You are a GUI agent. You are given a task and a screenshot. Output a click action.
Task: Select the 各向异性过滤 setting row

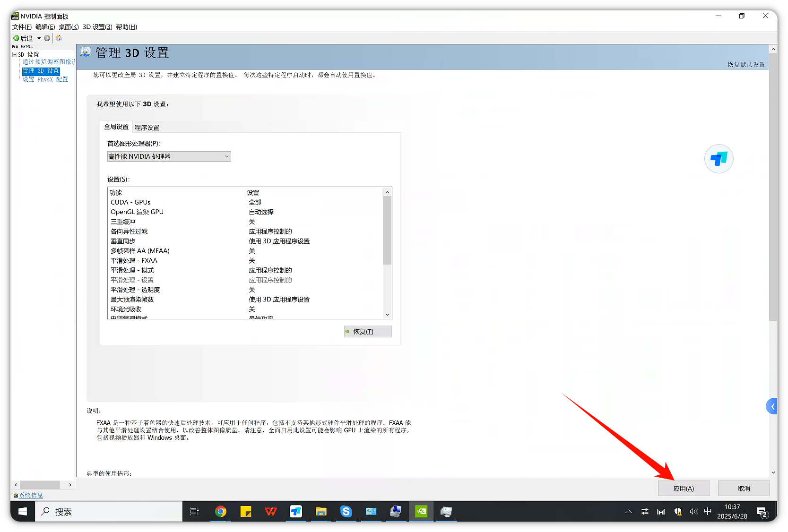click(245, 232)
